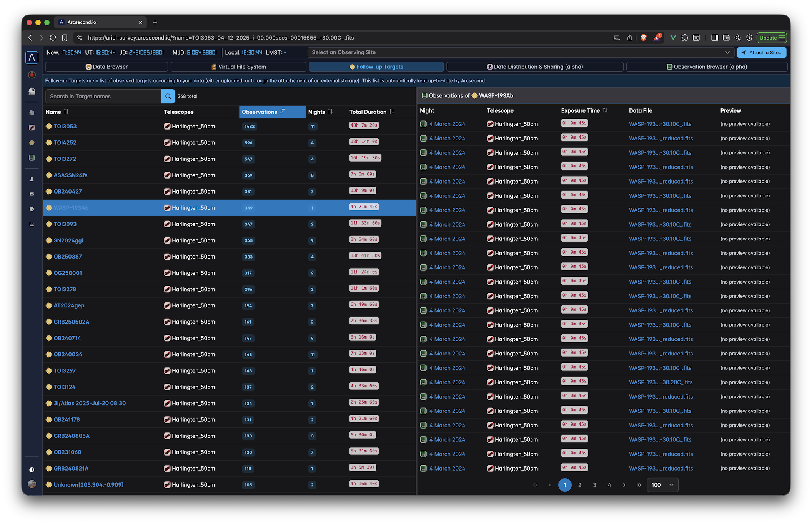Click the browser reload page icon

[53, 38]
